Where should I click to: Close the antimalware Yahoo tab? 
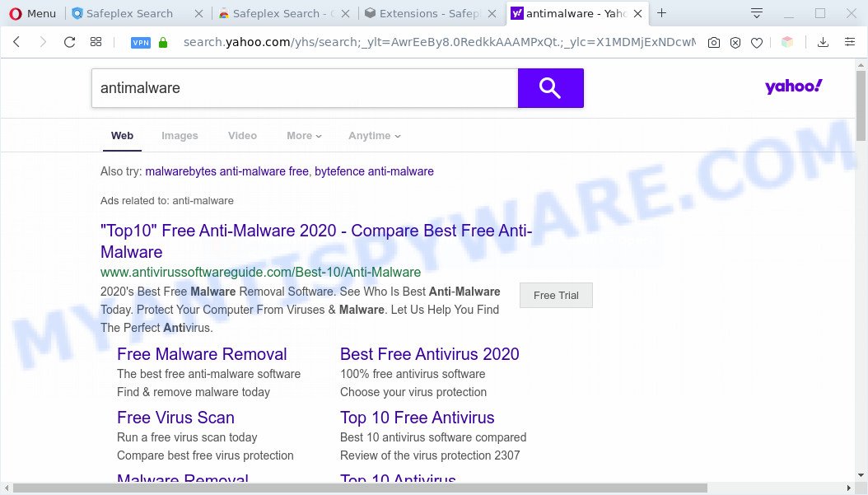click(x=637, y=14)
